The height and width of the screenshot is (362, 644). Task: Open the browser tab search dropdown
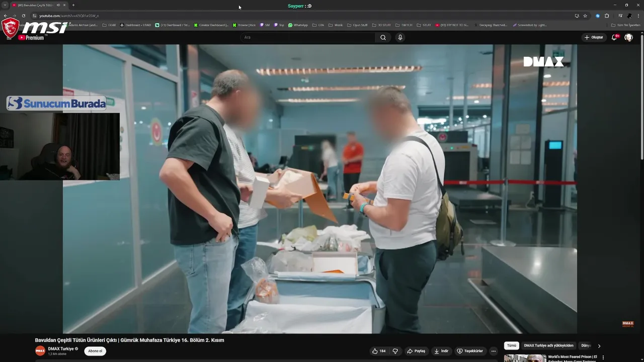click(5, 5)
